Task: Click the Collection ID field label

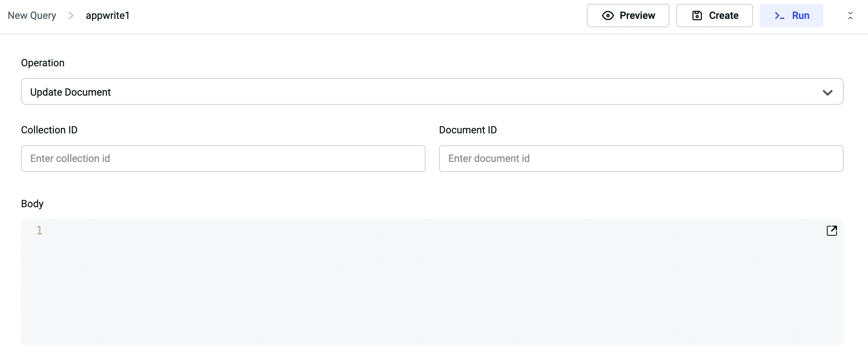Action: (x=49, y=130)
